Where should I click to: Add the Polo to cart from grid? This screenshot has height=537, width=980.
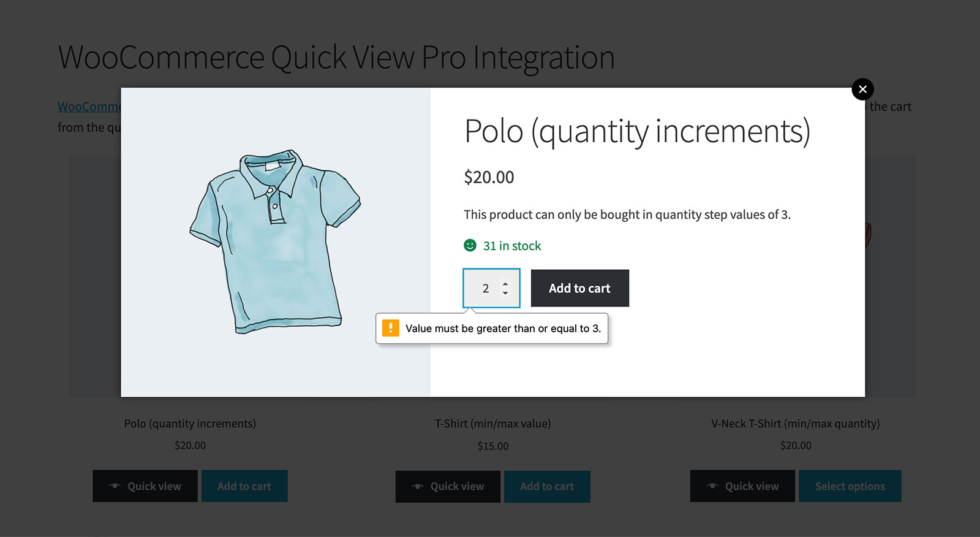tap(244, 486)
